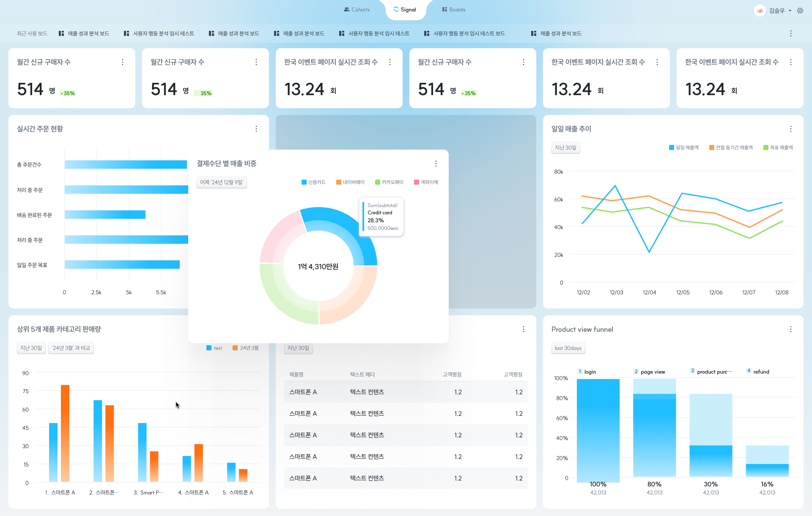The image size is (812, 516).
Task: Toggle 신용카드 legend series in donut chart
Action: pos(313,182)
